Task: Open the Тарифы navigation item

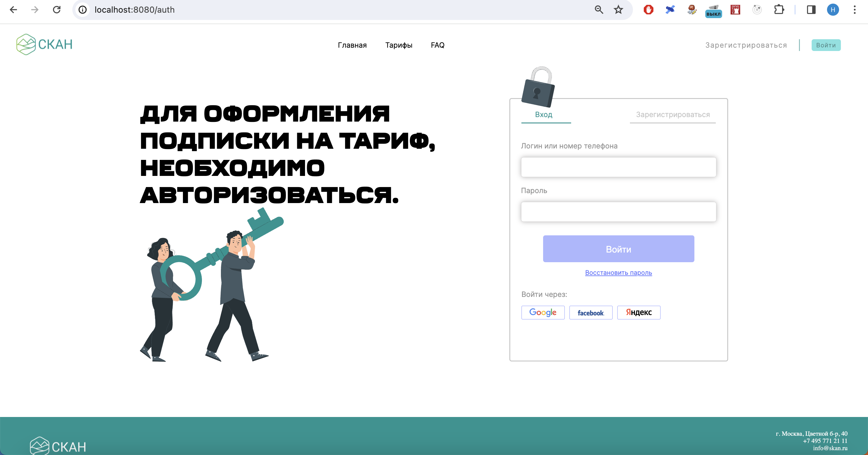Action: 399,45
